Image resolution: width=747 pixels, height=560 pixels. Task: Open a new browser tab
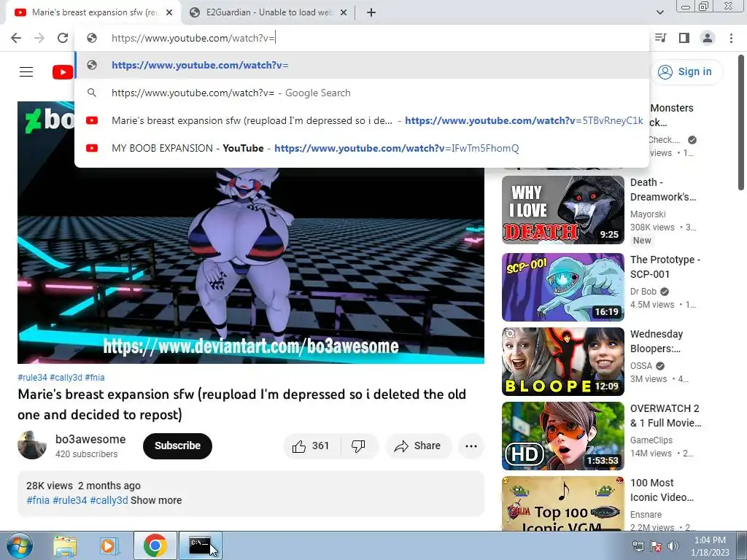click(x=371, y=12)
